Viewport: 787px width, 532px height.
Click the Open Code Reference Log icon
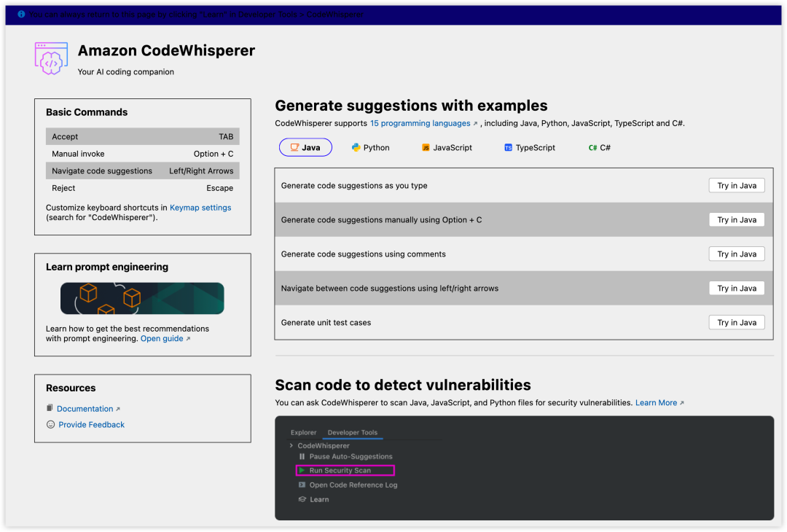[x=302, y=485]
